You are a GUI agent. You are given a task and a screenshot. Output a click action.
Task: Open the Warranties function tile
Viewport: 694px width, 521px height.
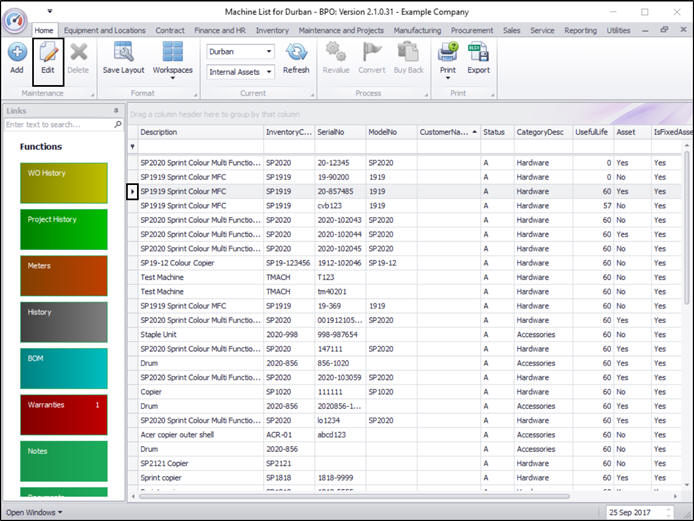(x=64, y=414)
